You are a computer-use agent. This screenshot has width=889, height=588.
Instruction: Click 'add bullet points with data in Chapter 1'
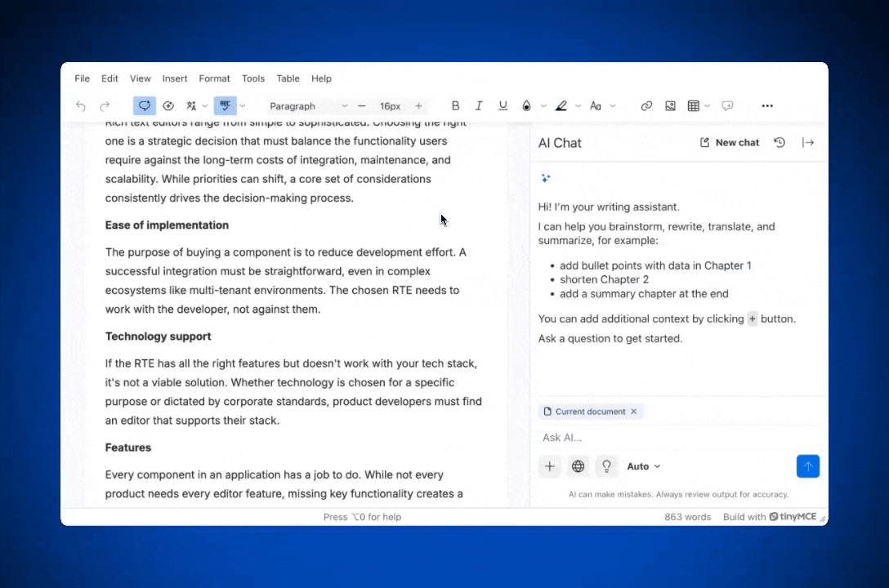click(x=654, y=265)
